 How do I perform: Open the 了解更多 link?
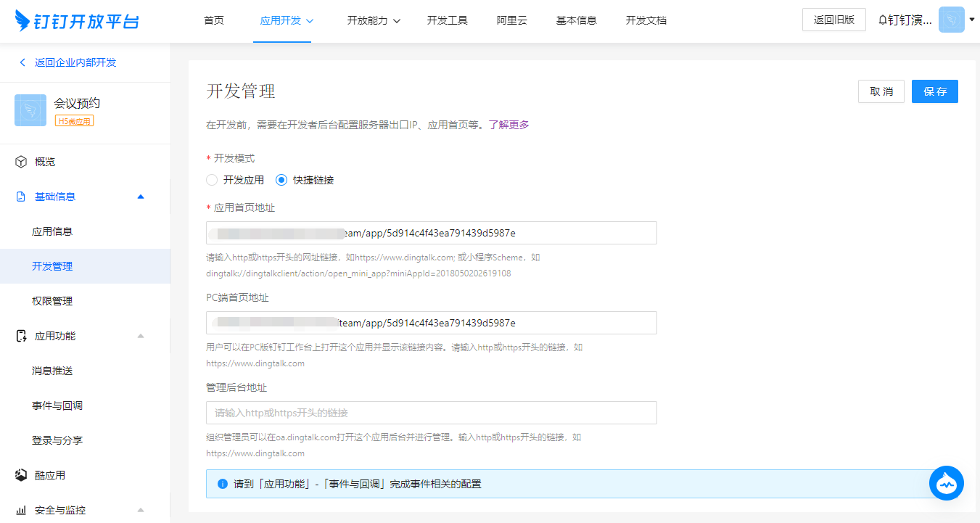tap(508, 125)
